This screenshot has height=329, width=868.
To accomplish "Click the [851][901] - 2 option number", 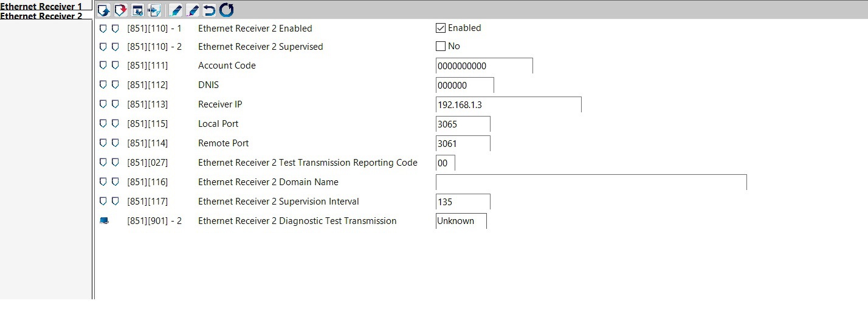I will [x=154, y=221].
